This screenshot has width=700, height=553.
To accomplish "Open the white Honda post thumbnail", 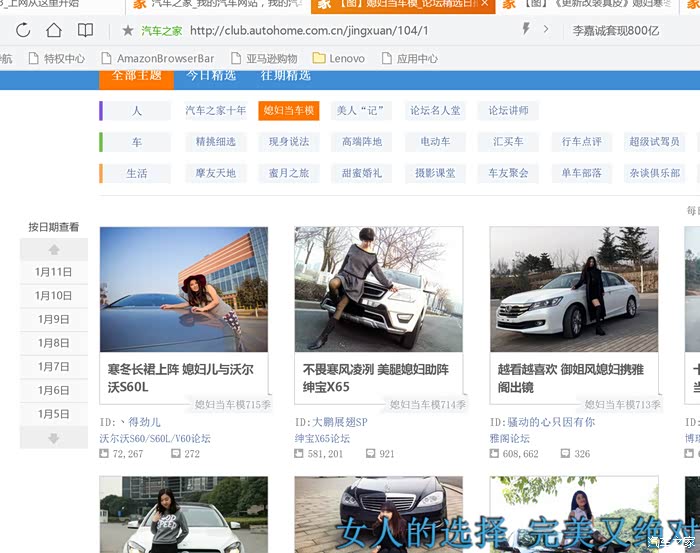I will pyautogui.click(x=574, y=289).
